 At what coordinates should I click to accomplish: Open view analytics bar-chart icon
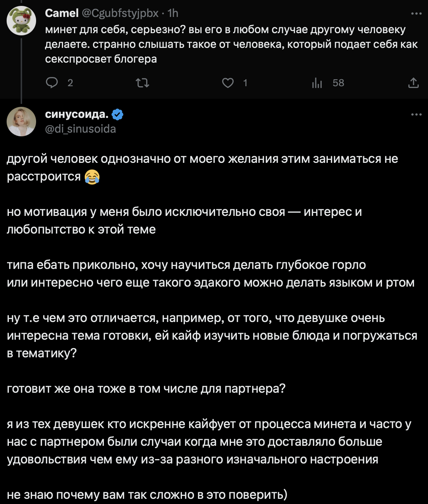coord(317,83)
